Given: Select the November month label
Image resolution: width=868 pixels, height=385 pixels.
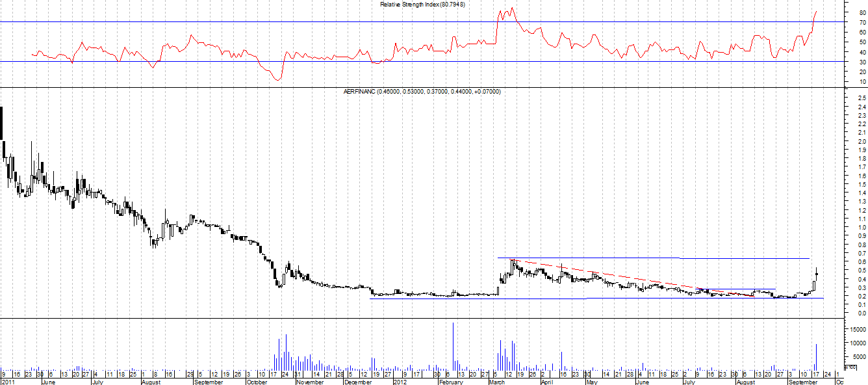Looking at the screenshot, I should click(311, 382).
